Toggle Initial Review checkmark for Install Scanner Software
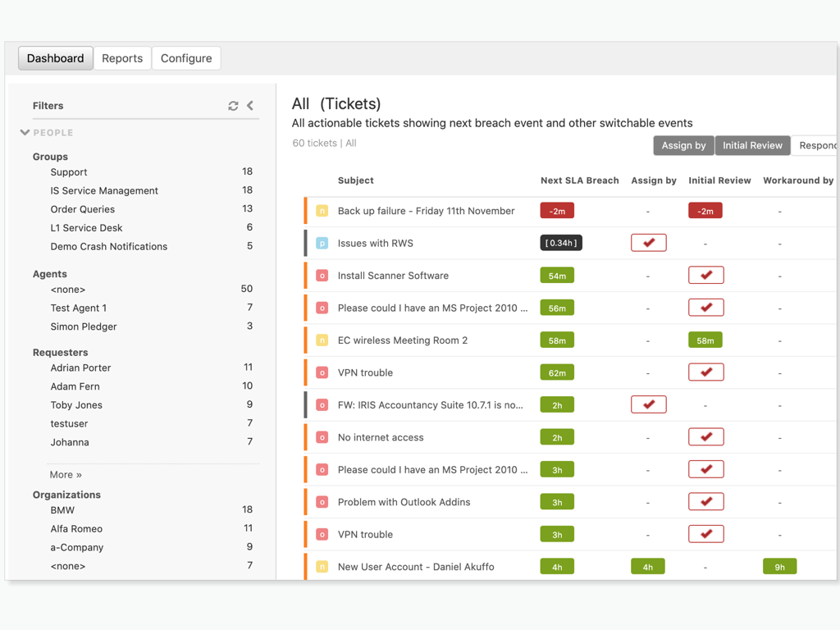 pyautogui.click(x=705, y=276)
